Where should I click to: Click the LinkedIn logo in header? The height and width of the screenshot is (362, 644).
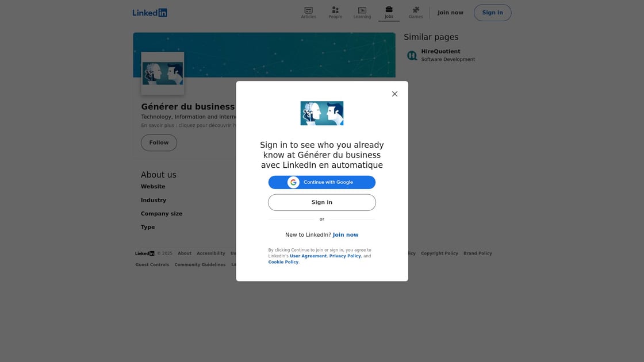tap(150, 13)
